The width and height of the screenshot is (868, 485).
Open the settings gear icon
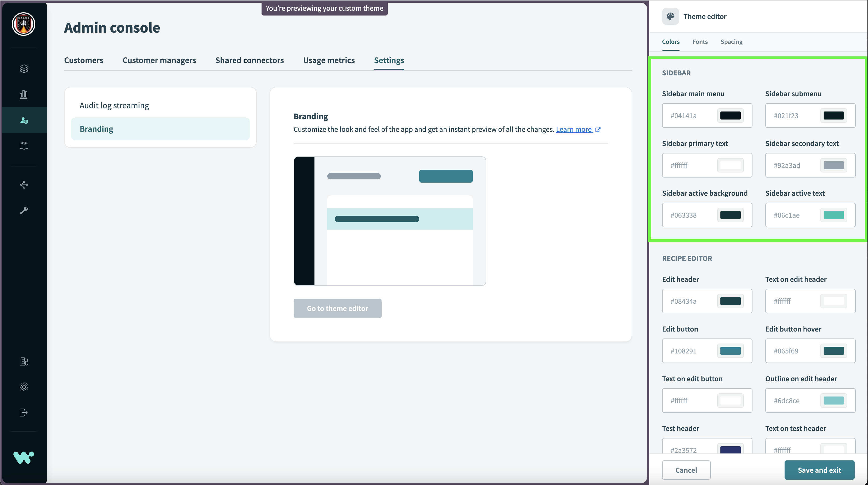point(24,387)
